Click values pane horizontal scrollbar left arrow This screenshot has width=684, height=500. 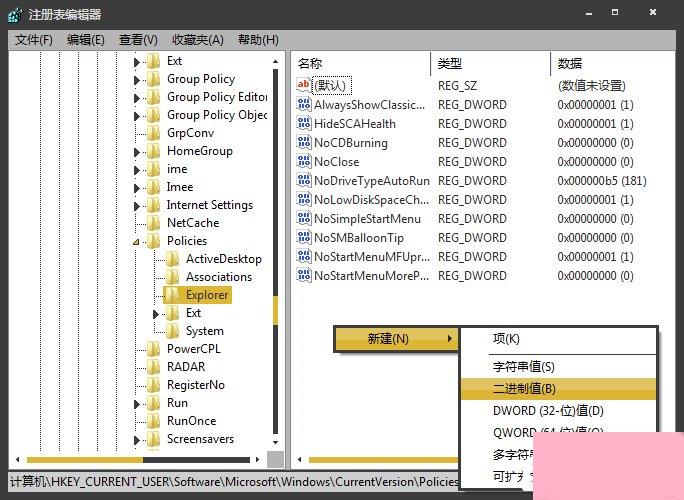click(299, 459)
